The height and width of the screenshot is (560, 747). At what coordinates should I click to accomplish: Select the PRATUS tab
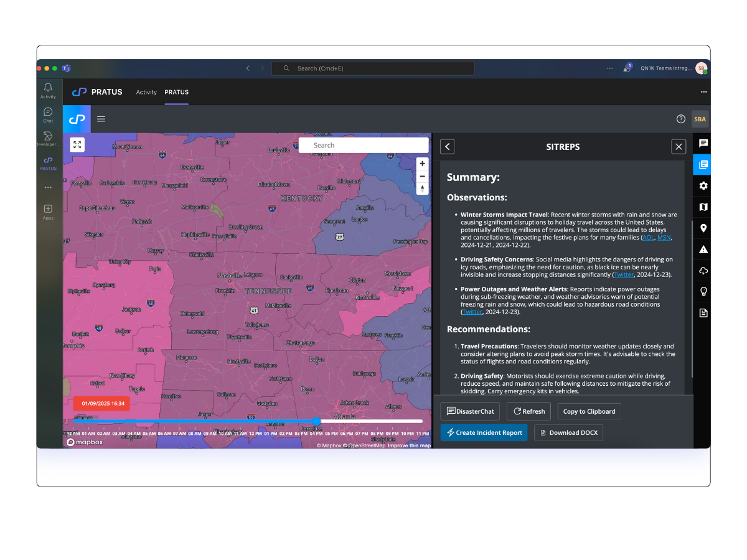[176, 92]
